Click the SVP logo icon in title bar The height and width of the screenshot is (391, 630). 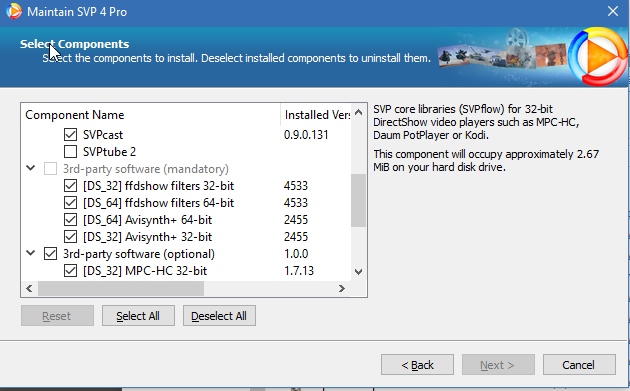click(14, 11)
